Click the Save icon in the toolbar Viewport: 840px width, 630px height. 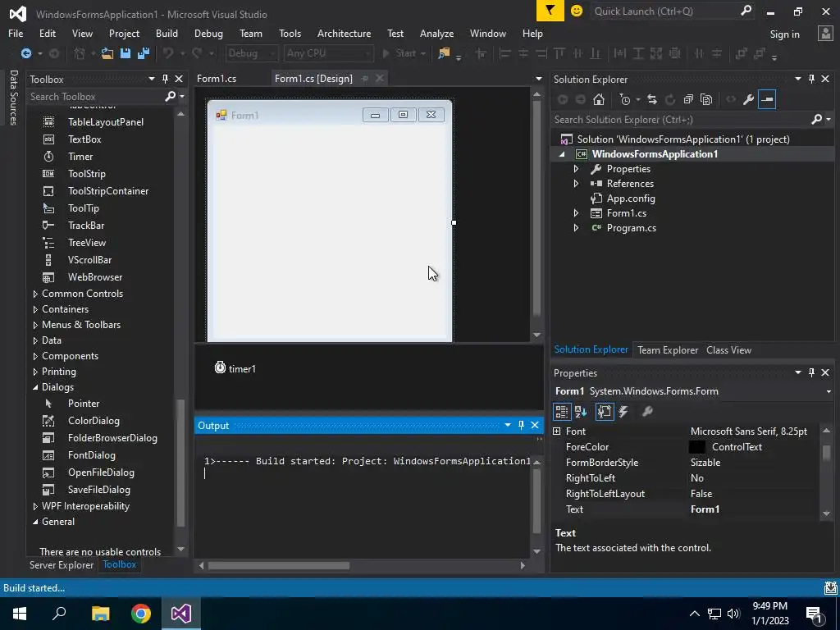126,53
